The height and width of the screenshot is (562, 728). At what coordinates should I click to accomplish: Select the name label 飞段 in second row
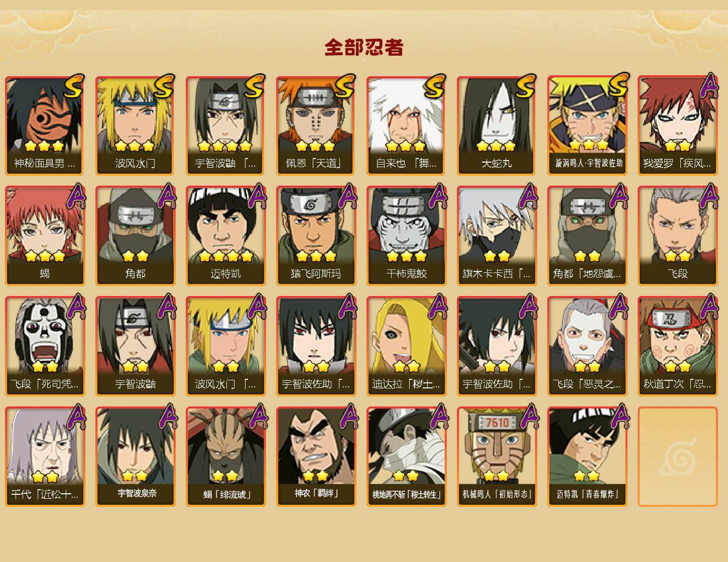click(x=677, y=274)
